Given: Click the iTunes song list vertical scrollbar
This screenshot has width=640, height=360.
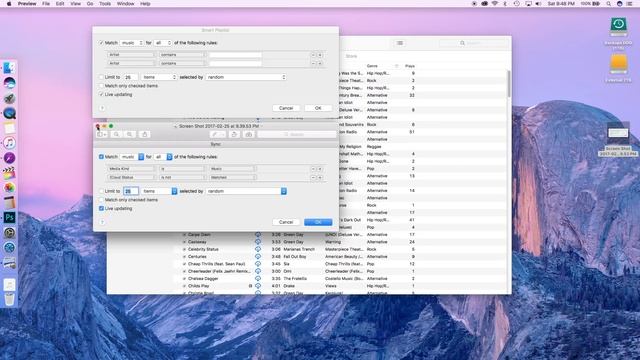Looking at the screenshot, I should [x=509, y=84].
